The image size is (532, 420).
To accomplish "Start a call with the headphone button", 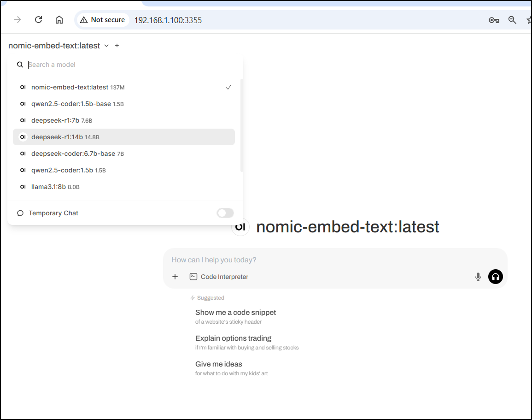I will (495, 277).
